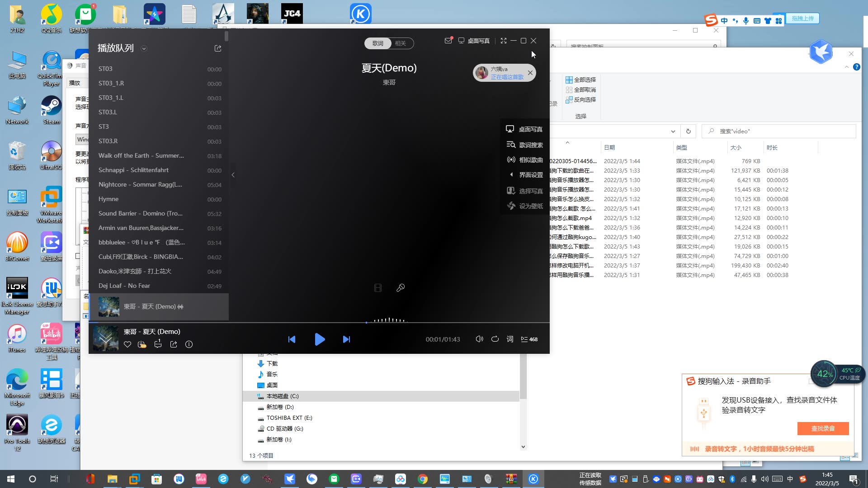This screenshot has height=488, width=868.
Task: Select ST03_1.R in the play queue
Action: point(159,84)
